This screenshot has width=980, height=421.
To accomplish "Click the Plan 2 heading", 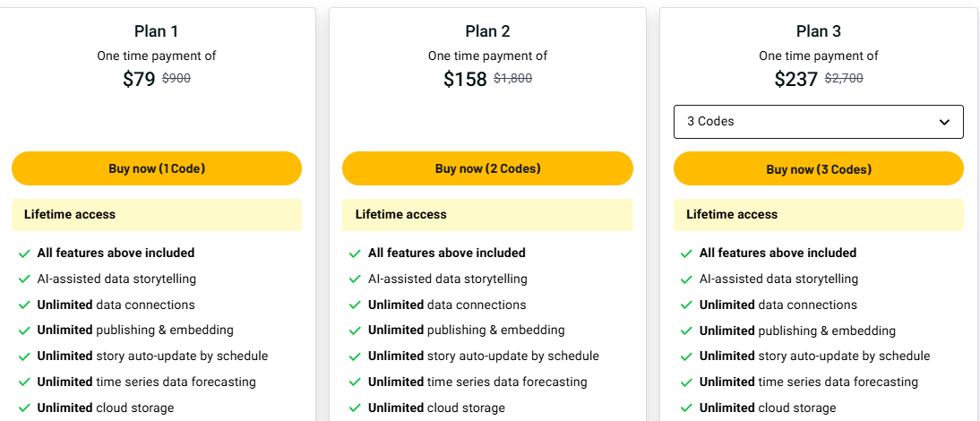I will pyautogui.click(x=487, y=31).
